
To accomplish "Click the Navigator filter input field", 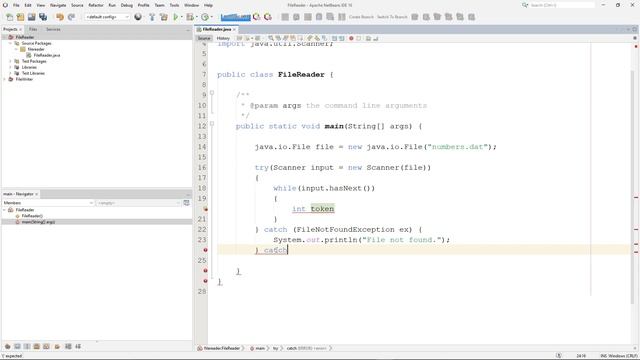I will [138, 203].
